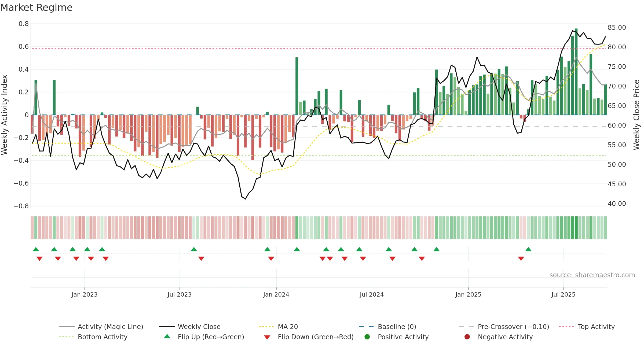
Task: Toggle the Activity (Magic Line) legend entry
Action: pyautogui.click(x=101, y=327)
